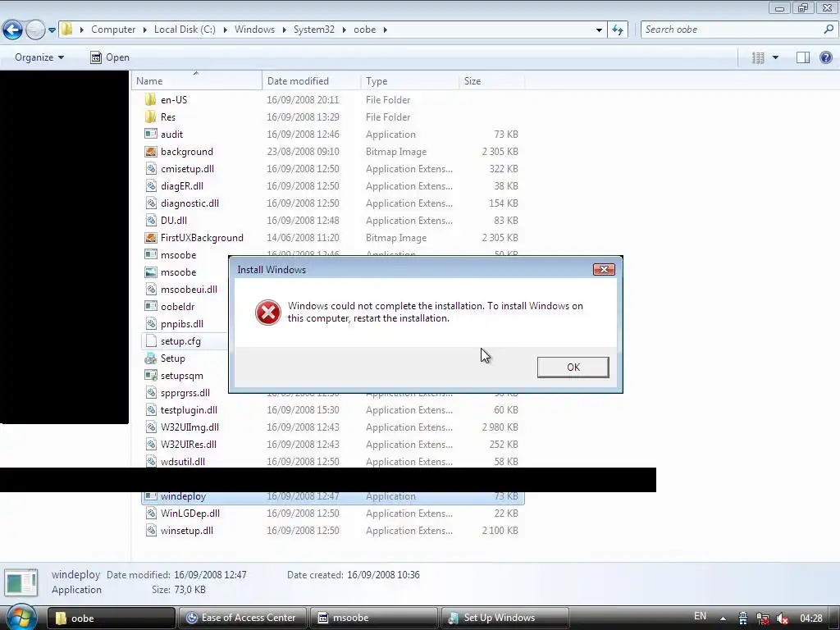This screenshot has width=840, height=630.
Task: Select the audit application icon
Action: [151, 134]
